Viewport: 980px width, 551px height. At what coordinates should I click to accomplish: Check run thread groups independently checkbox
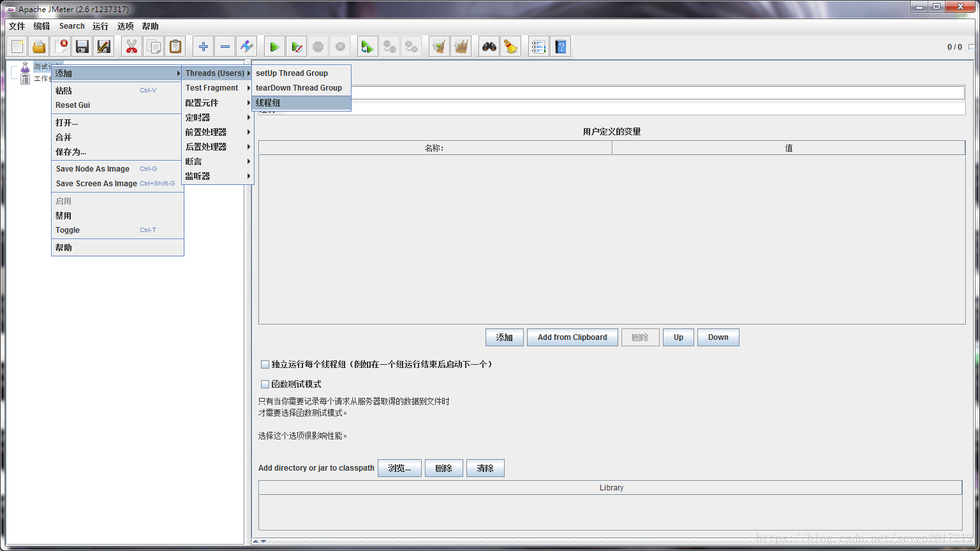265,365
